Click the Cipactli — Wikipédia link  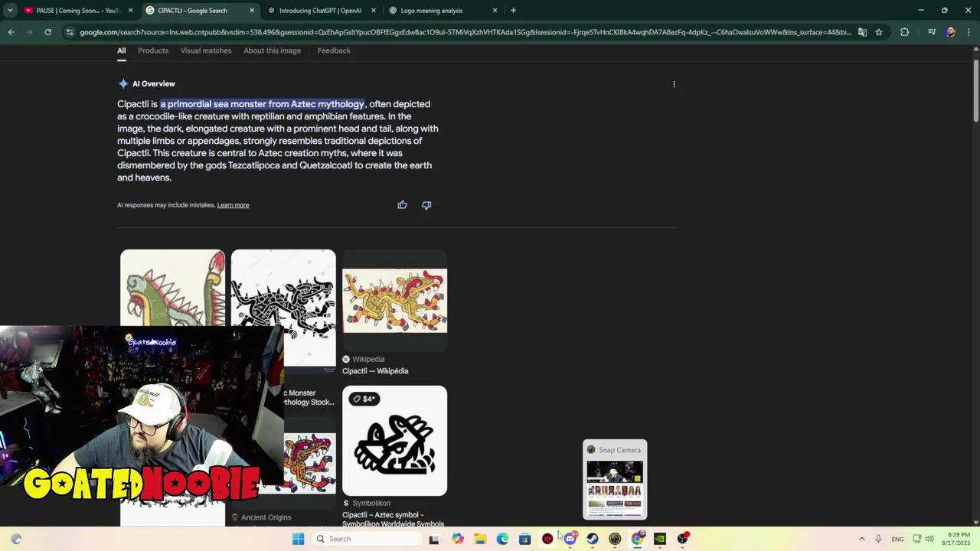coord(375,371)
